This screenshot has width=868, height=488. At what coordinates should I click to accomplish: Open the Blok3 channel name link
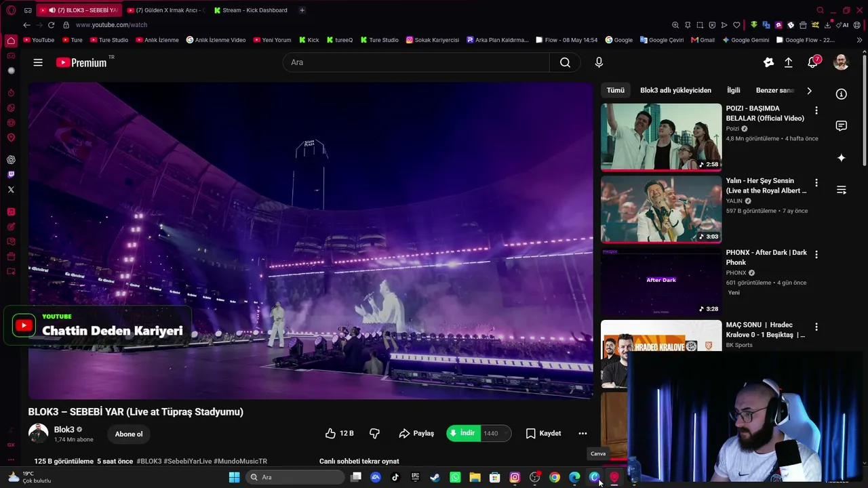(x=64, y=430)
